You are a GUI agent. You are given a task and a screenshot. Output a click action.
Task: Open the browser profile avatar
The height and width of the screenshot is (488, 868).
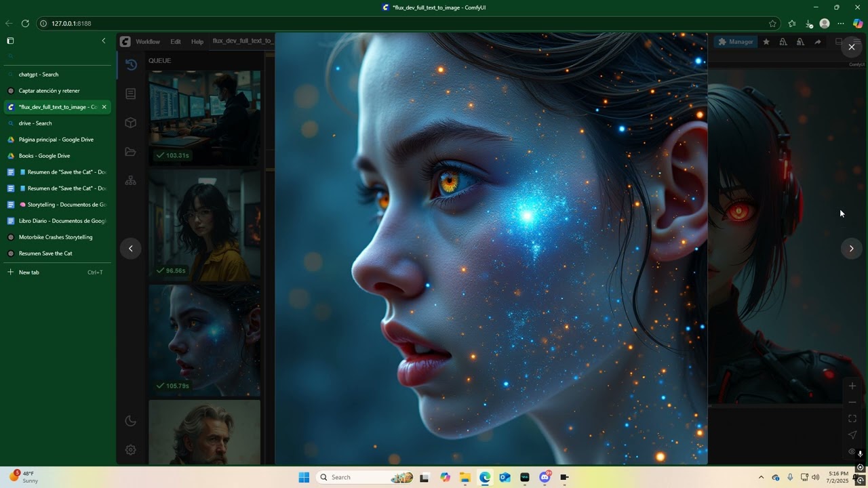(x=825, y=24)
